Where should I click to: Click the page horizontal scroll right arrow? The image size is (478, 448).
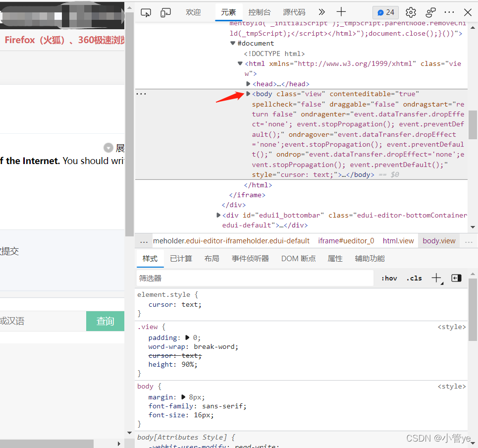tap(119, 444)
